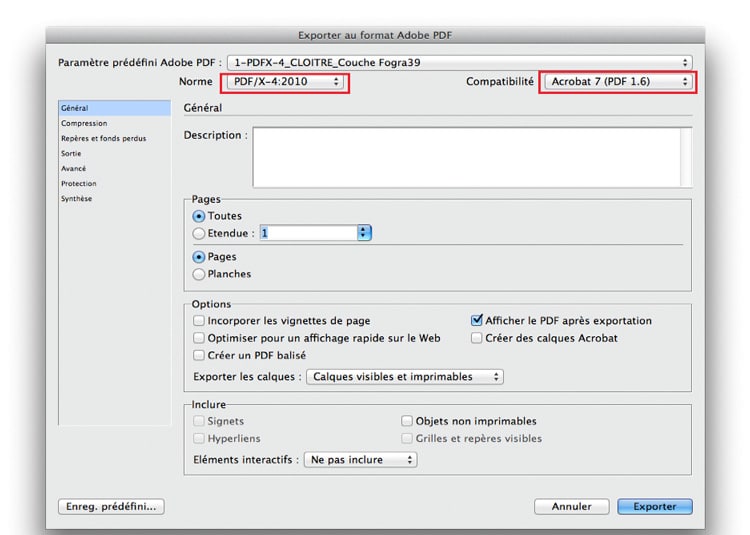Click the Etendue page range field
Viewport: 750px width, 535px height.
309,233
